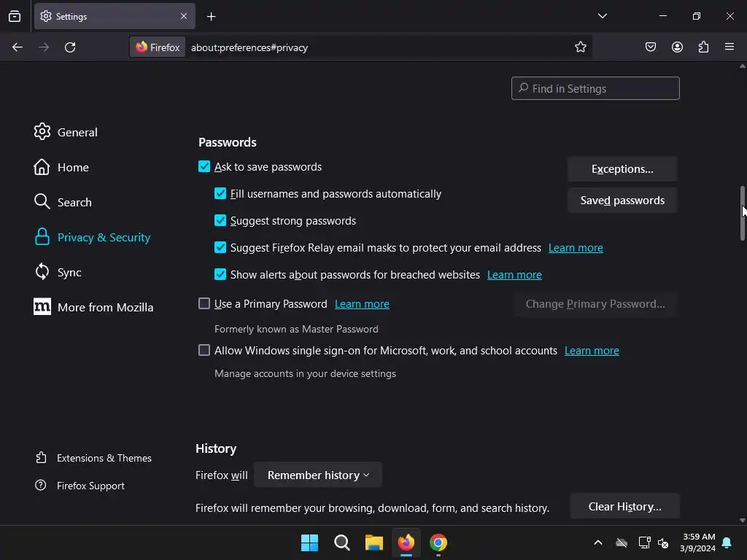Image resolution: width=747 pixels, height=560 pixels.
Task: Open More from Mozilla category
Action: 94,307
